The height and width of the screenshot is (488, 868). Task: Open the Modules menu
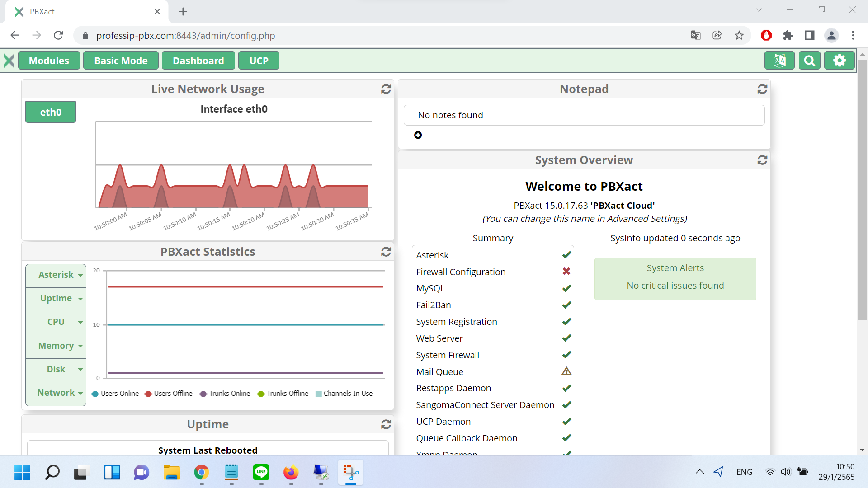pyautogui.click(x=49, y=61)
